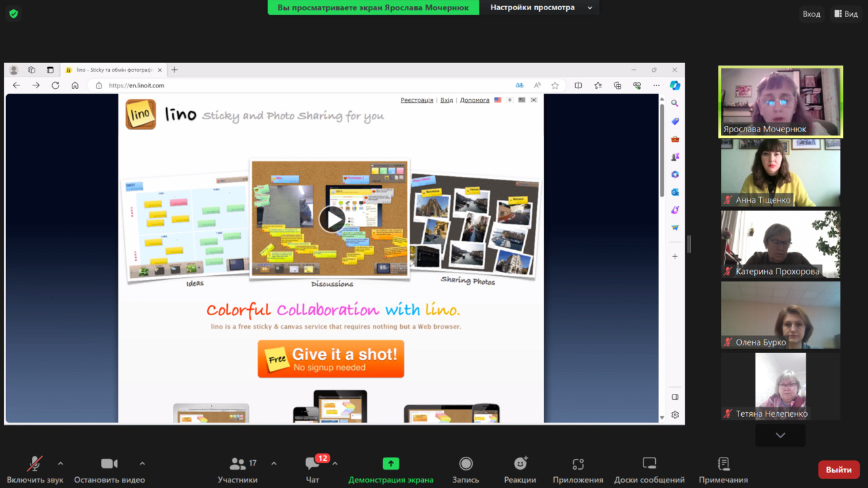This screenshot has height=488, width=868.
Task: Open the Реакции reactions menu
Action: [520, 470]
